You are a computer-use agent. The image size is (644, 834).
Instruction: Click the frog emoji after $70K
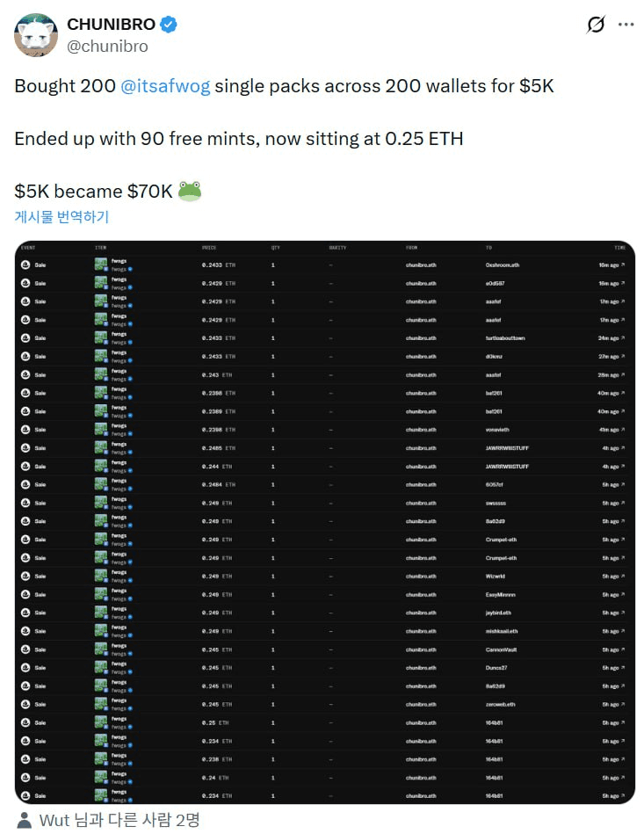click(190, 191)
